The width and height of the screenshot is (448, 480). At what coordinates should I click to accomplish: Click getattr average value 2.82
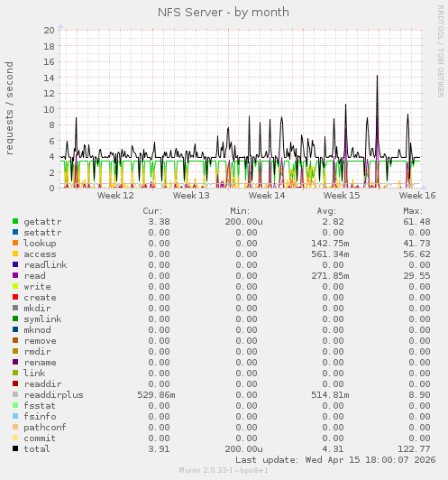[x=333, y=222]
